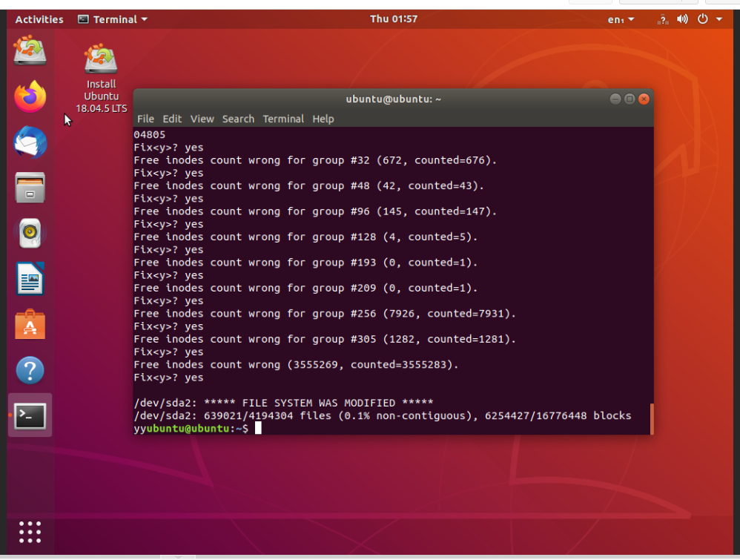Launch the Ubuntu installer from the dock
This screenshot has height=560, width=740.
point(30,51)
